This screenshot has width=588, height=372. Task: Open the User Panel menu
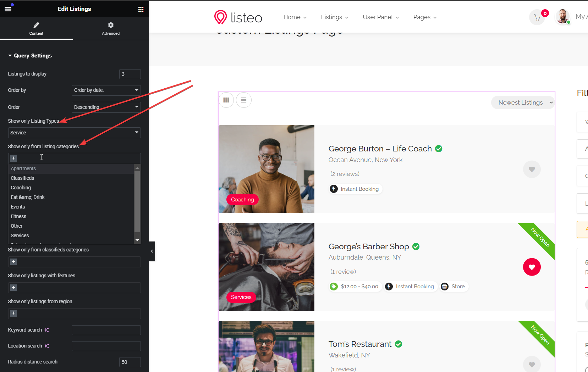380,17
